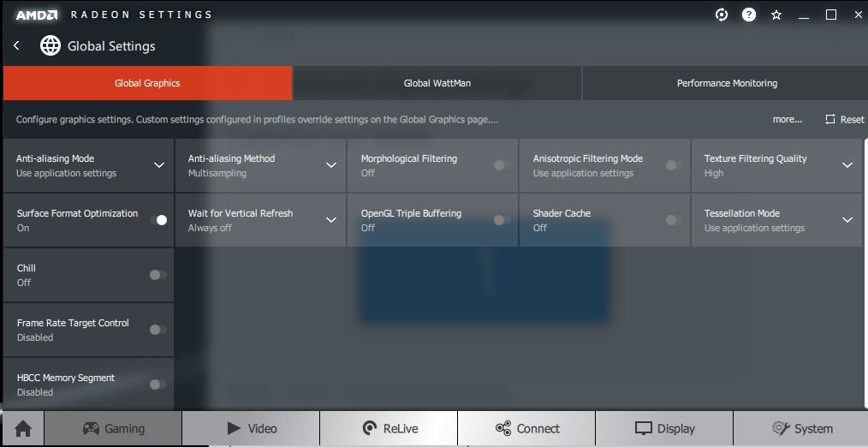Select the Global Graphics tab
Image resolution: width=868 pixels, height=447 pixels.
pyautogui.click(x=147, y=83)
